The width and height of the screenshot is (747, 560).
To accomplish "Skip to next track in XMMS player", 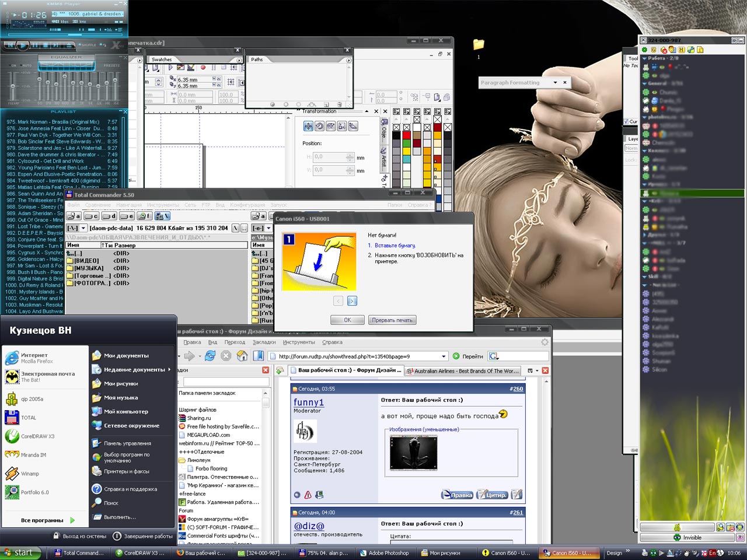I will point(56,45).
